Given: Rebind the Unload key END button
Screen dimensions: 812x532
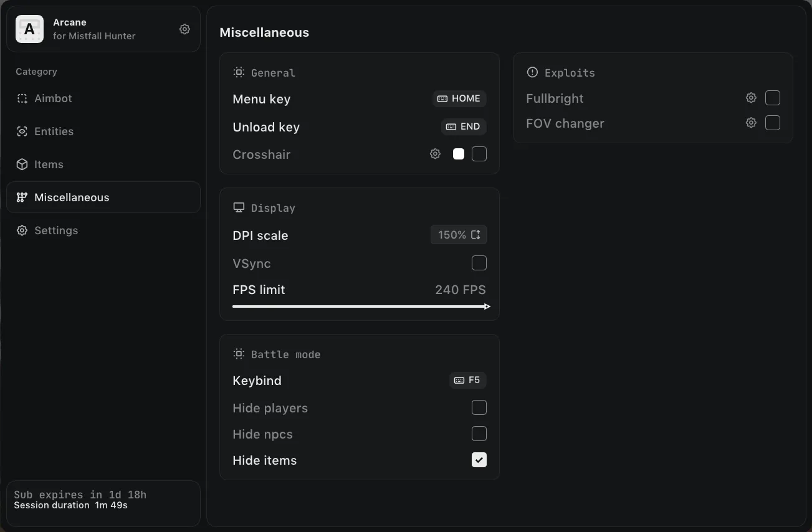Looking at the screenshot, I should coord(464,126).
